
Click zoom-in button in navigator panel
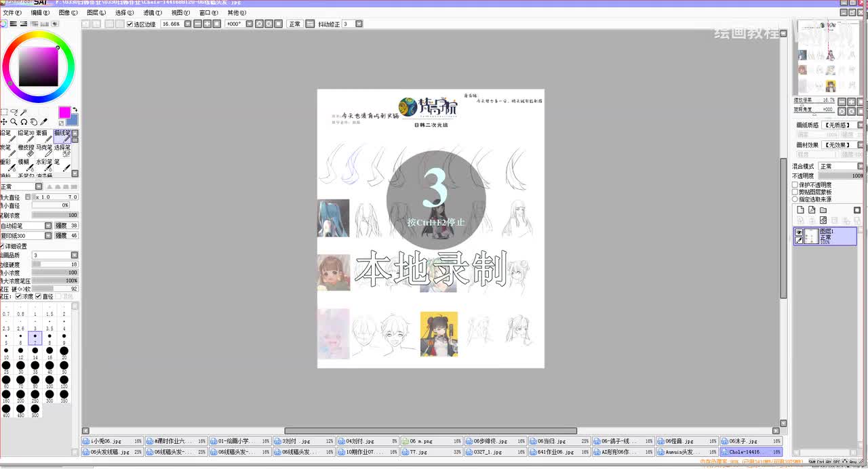coord(851,102)
